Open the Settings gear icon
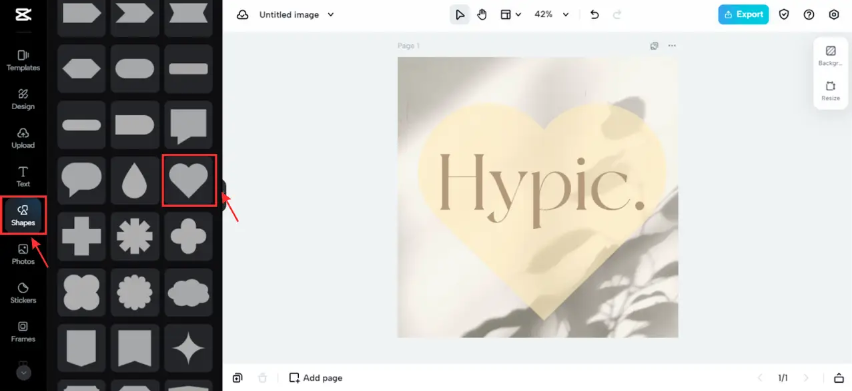This screenshot has height=391, width=852. (x=834, y=15)
